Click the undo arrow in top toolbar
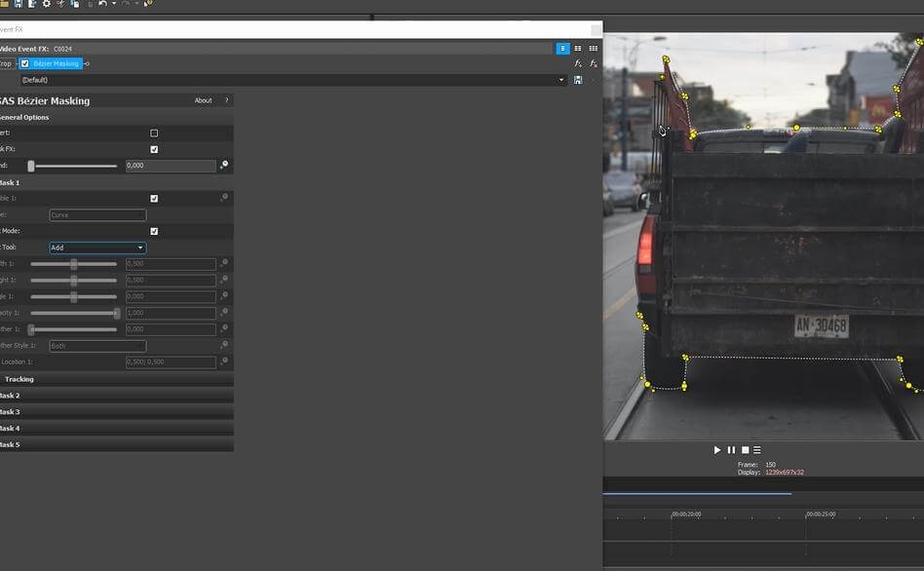 coord(102,4)
